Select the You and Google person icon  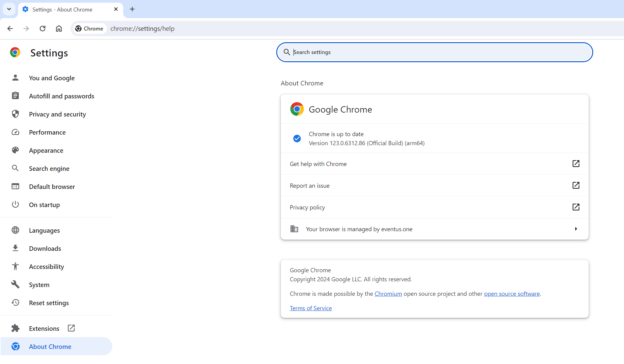coord(15,78)
